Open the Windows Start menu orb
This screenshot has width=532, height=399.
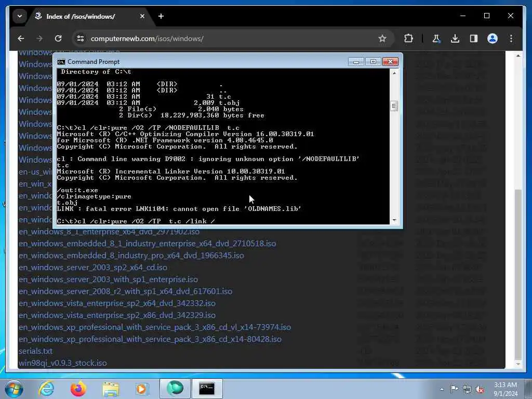tap(14, 389)
